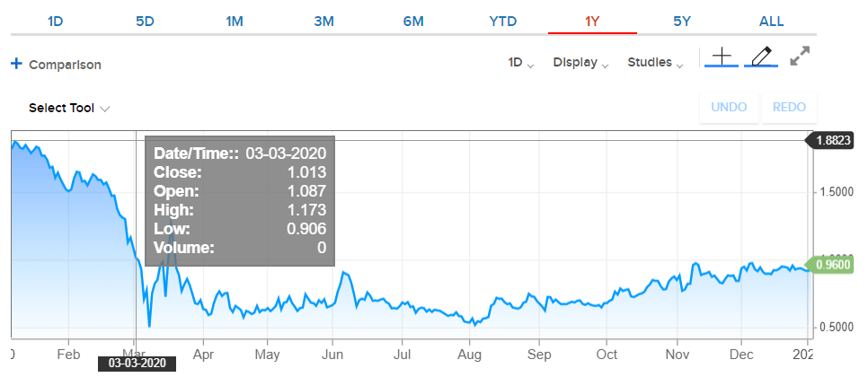This screenshot has width=868, height=386.
Task: Click the 1.8823 crosshair price label
Action: (829, 140)
